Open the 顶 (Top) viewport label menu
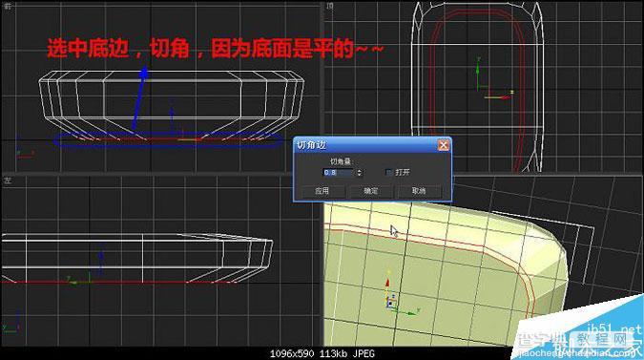The image size is (644, 360). (x=330, y=6)
